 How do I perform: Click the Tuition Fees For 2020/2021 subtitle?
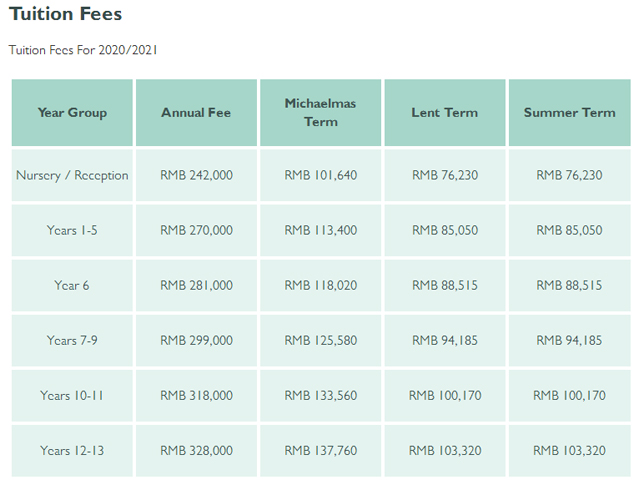point(83,49)
